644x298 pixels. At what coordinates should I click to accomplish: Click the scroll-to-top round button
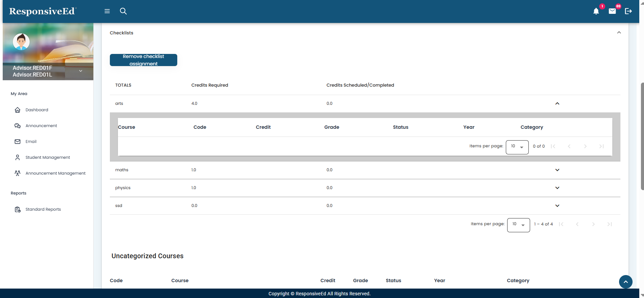(x=625, y=281)
